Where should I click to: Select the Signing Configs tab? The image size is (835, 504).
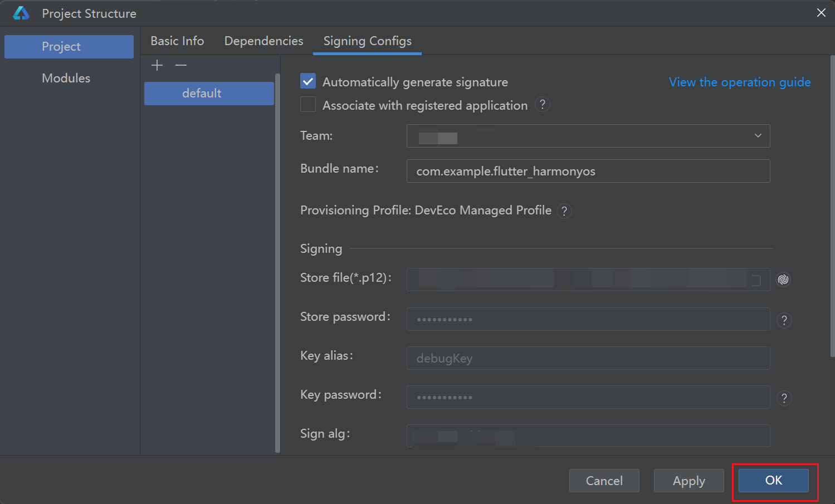point(367,41)
